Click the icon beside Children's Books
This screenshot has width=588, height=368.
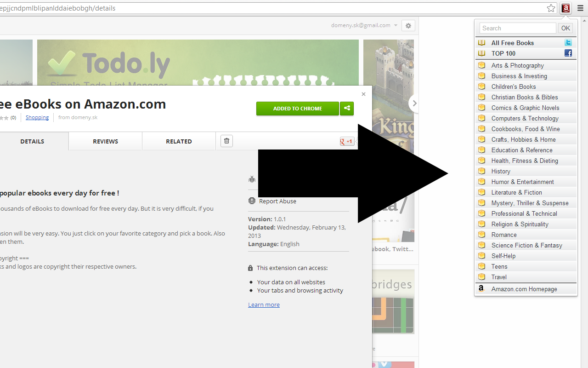pyautogui.click(x=481, y=86)
